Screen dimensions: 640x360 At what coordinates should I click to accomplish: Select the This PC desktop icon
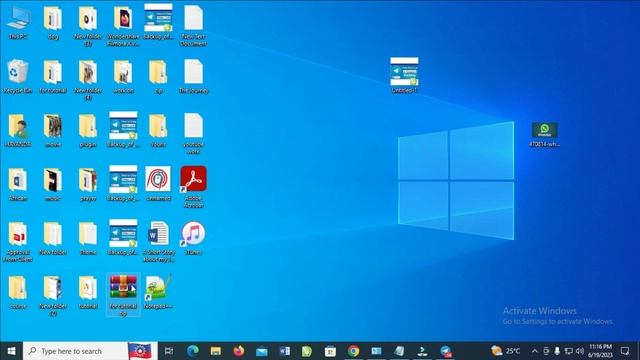(x=18, y=23)
